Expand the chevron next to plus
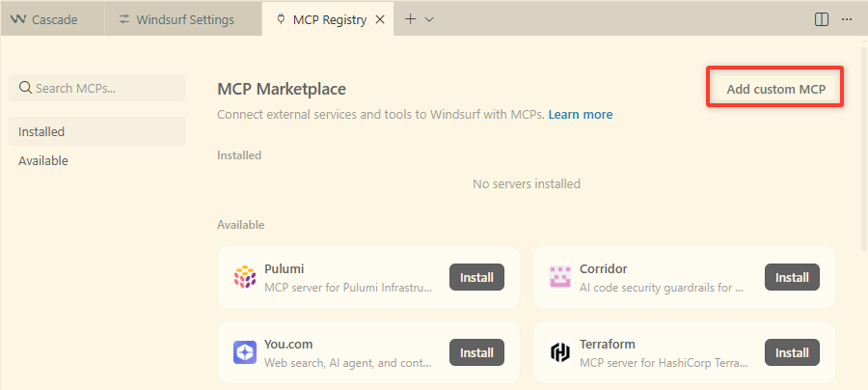Image resolution: width=868 pixels, height=390 pixels. click(x=429, y=19)
